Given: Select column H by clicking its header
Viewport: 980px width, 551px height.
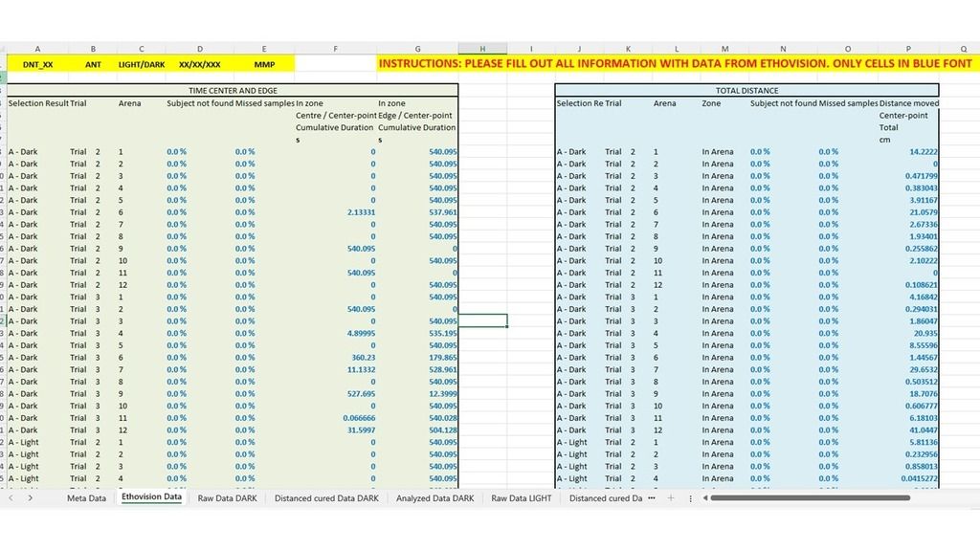Looking at the screenshot, I should [482, 48].
